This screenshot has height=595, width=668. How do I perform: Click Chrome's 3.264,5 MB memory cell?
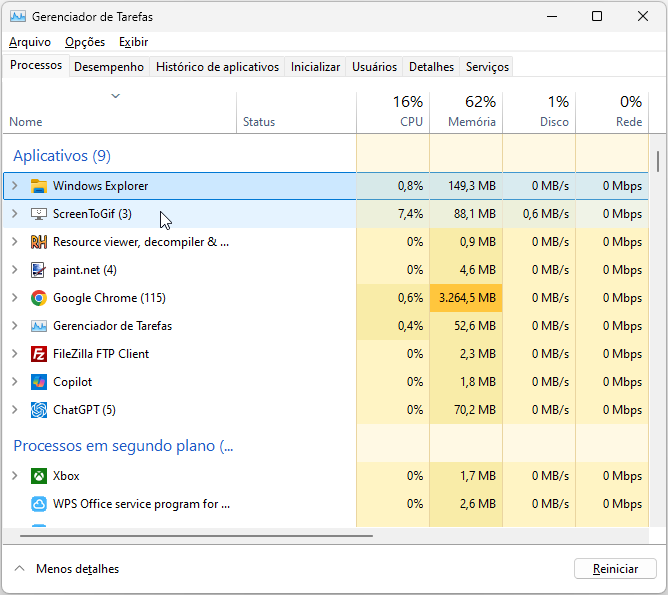click(466, 298)
